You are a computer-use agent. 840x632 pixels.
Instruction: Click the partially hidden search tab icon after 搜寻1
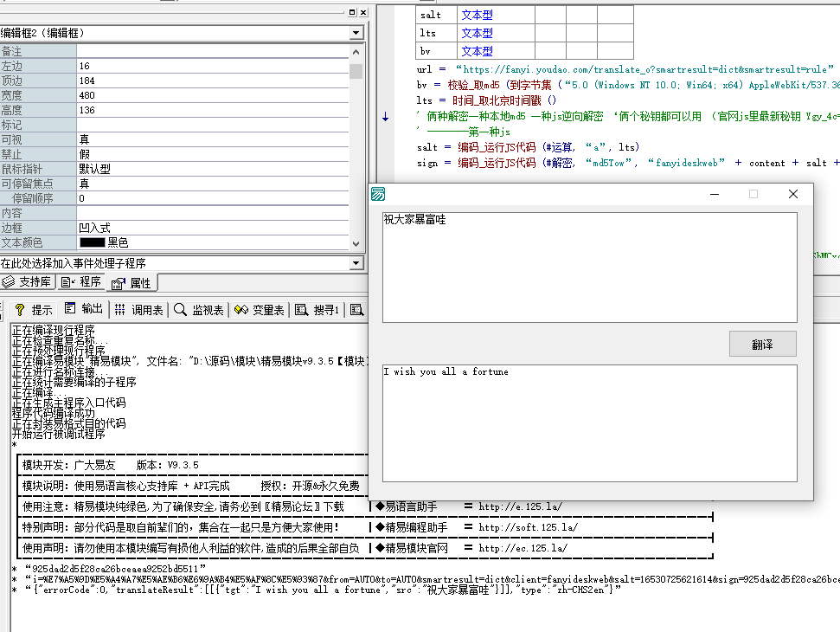pos(356,310)
